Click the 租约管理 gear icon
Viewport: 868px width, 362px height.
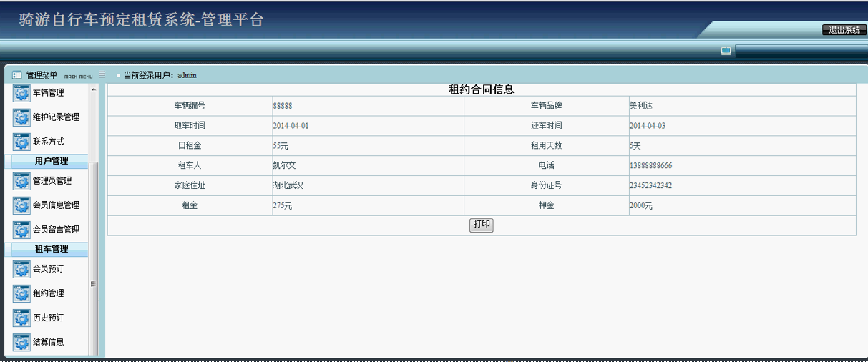(21, 293)
